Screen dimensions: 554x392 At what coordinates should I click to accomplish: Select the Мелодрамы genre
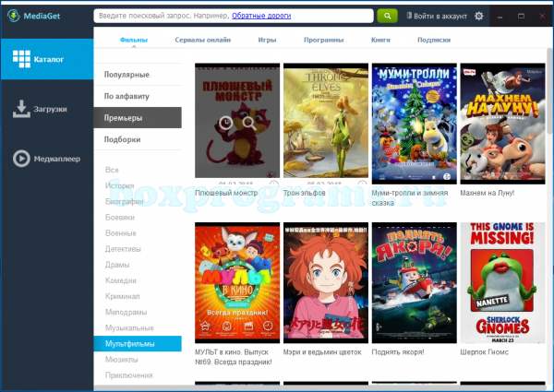(126, 313)
